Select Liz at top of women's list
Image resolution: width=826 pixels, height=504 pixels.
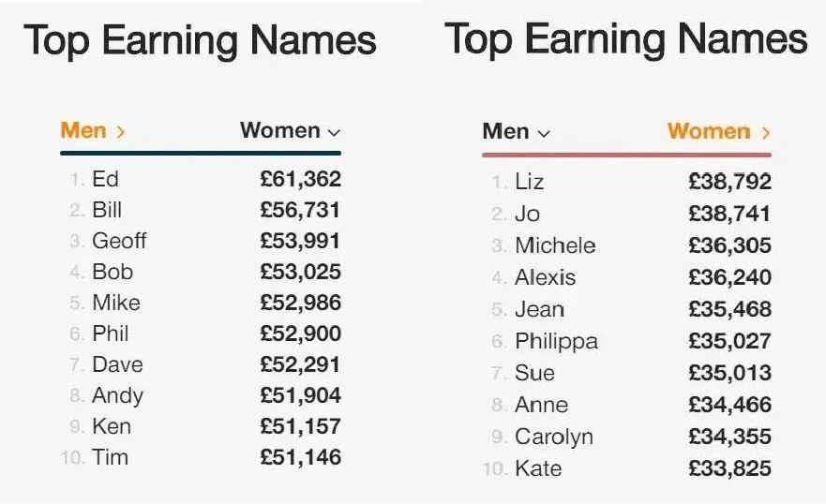click(627, 182)
